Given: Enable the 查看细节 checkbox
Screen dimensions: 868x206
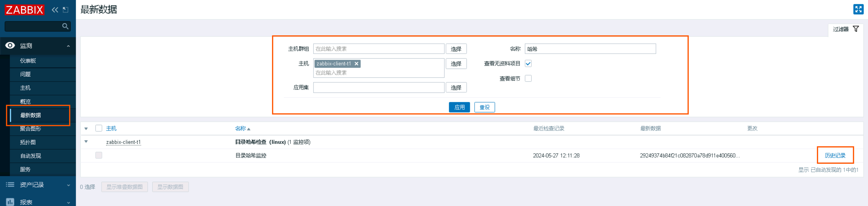Looking at the screenshot, I should point(528,78).
